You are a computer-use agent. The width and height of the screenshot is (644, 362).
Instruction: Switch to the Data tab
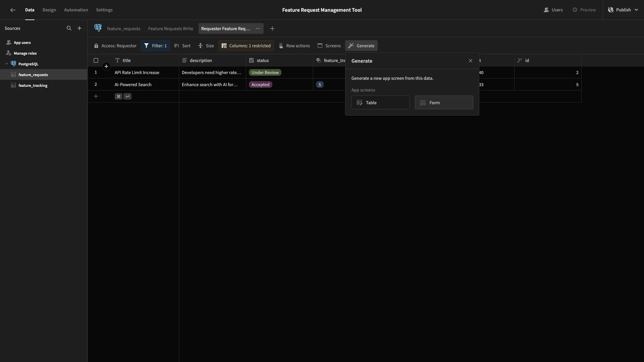click(30, 10)
